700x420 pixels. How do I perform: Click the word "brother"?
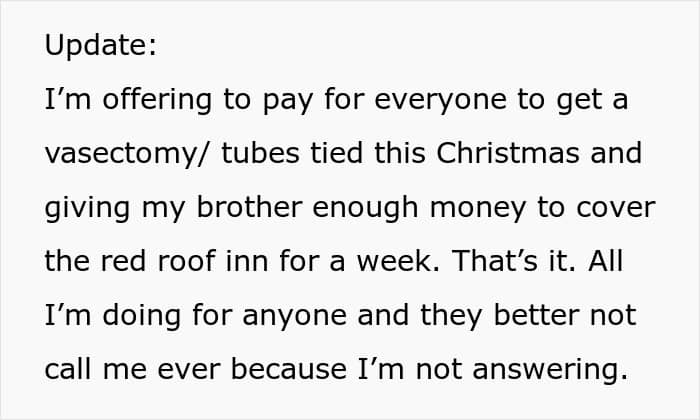[x=250, y=208]
